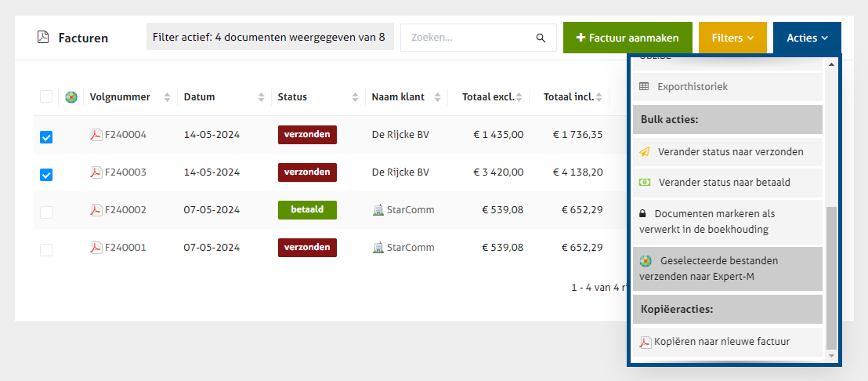This screenshot has width=868, height=381.
Task: Click the PDF icon of invoice F240003
Action: pyautogui.click(x=96, y=172)
